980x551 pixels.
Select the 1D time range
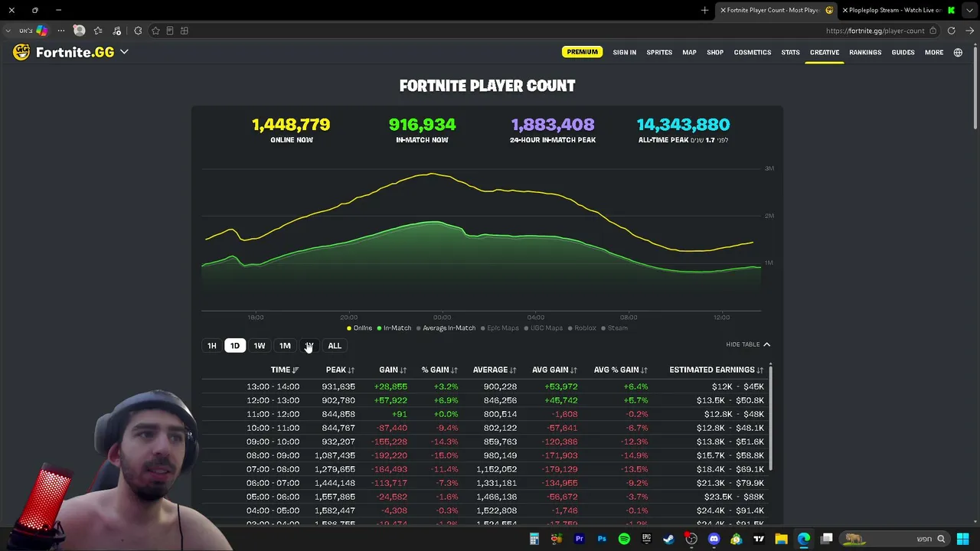pos(235,346)
